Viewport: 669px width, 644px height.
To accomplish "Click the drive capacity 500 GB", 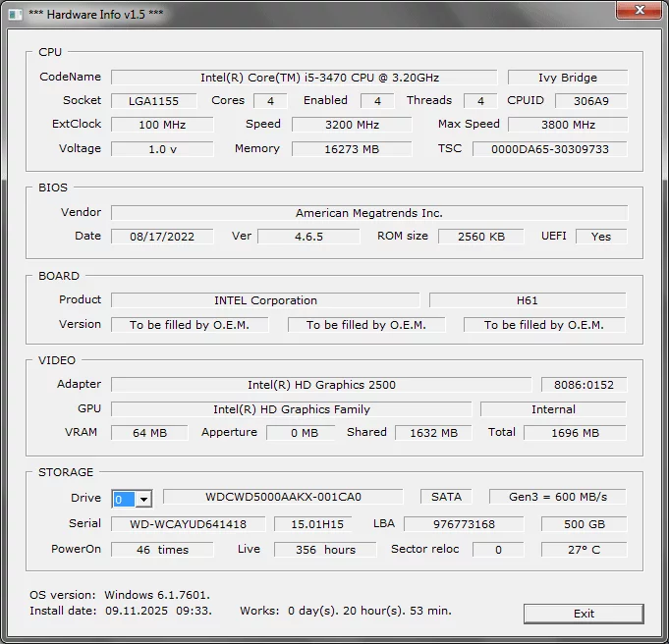I will point(585,524).
